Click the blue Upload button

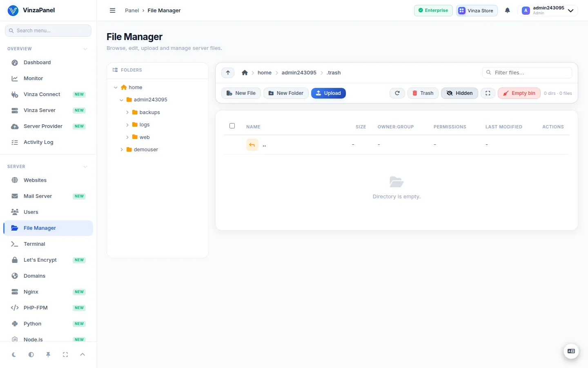click(328, 93)
